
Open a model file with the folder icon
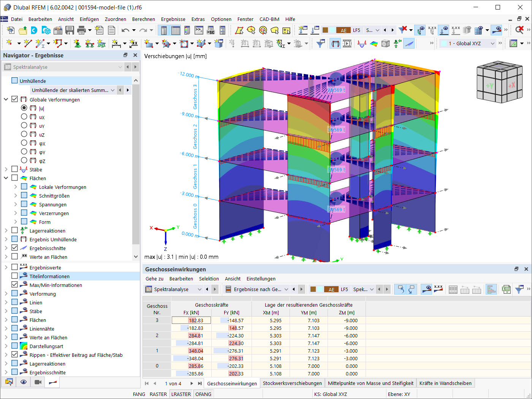click(22, 30)
